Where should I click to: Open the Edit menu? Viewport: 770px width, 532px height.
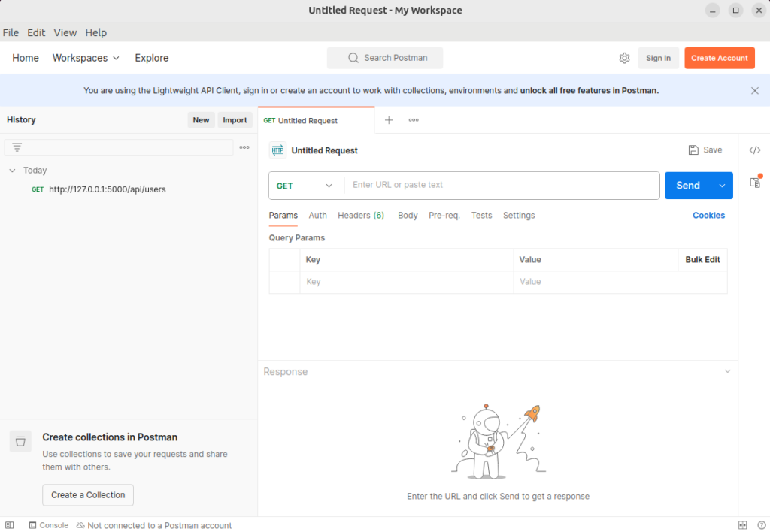tap(36, 32)
